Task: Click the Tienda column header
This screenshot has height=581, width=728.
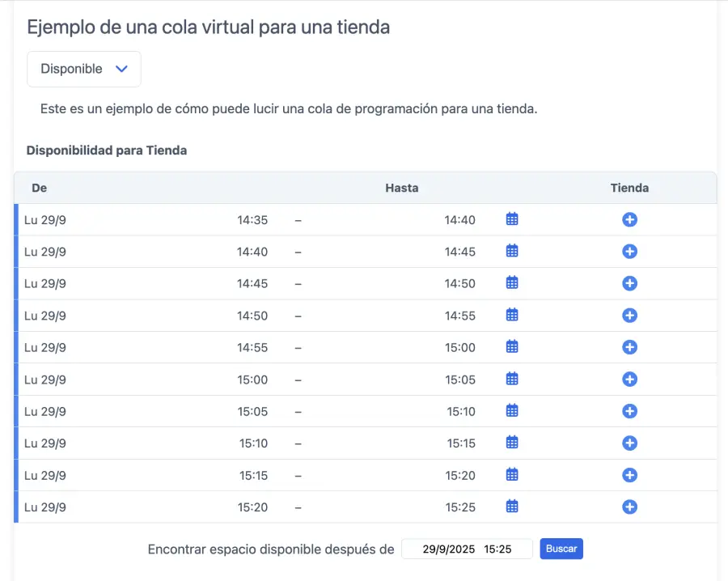Action: pos(629,188)
